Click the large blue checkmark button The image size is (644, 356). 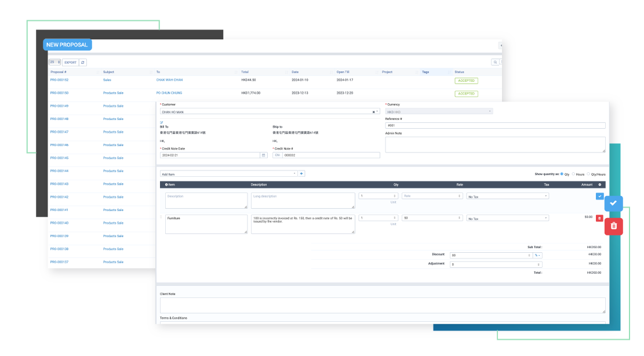tap(613, 204)
